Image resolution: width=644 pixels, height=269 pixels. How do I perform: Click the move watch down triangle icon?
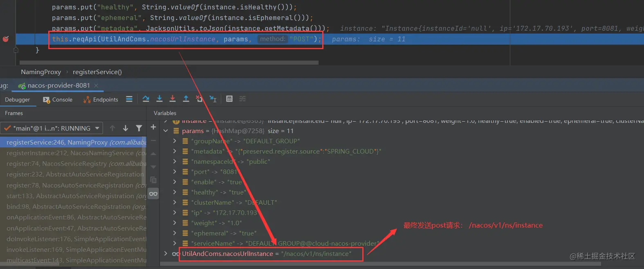[x=153, y=167]
